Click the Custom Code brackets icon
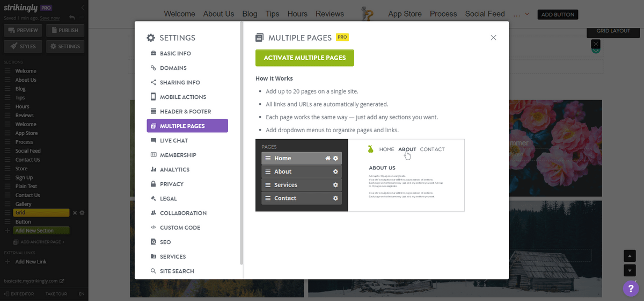The width and height of the screenshot is (644, 301). (x=153, y=227)
